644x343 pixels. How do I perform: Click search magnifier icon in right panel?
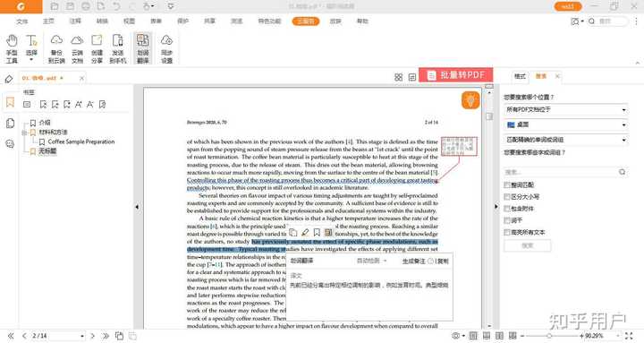tap(622, 172)
